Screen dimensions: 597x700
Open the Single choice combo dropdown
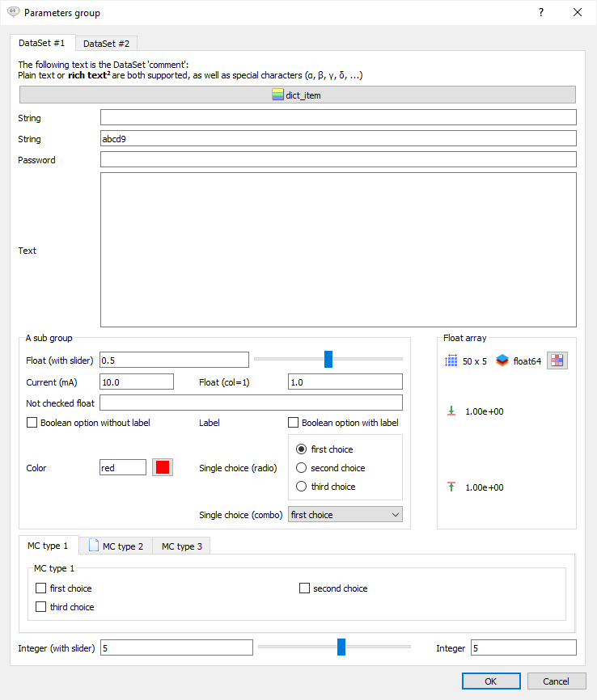pos(345,514)
